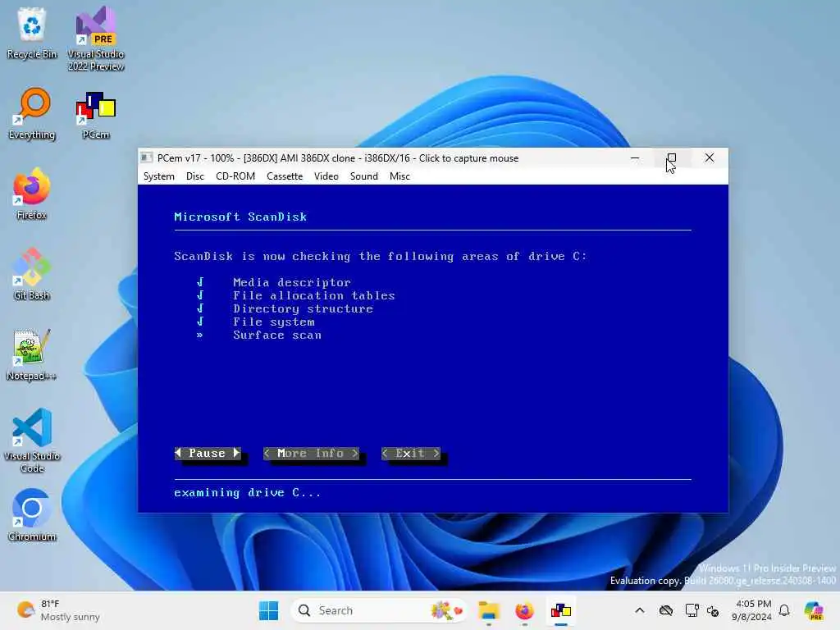Open the Everything search desktop icon

pyautogui.click(x=32, y=113)
